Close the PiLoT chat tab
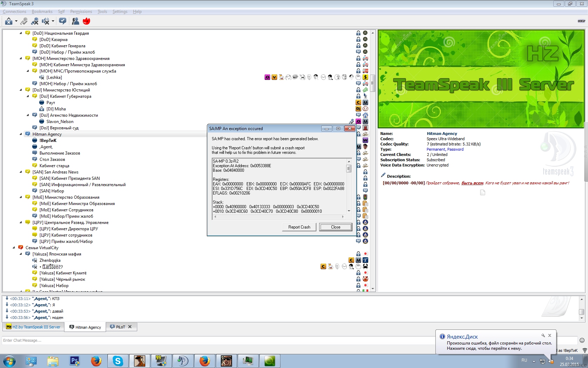The image size is (588, 368). (x=130, y=327)
